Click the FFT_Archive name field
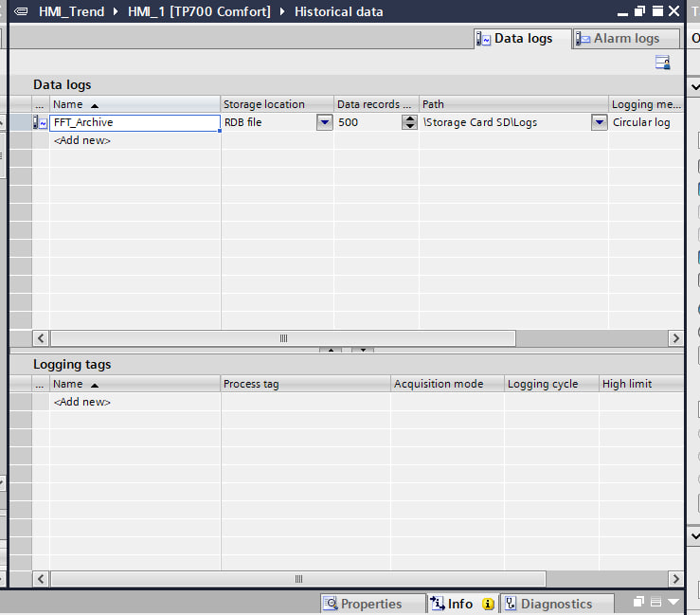The image size is (700, 615). click(x=133, y=122)
